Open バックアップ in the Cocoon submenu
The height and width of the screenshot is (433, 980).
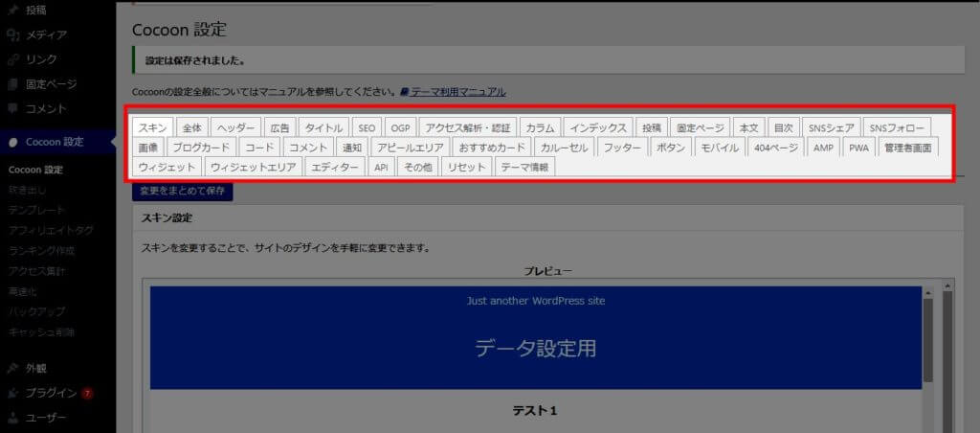[x=36, y=311]
